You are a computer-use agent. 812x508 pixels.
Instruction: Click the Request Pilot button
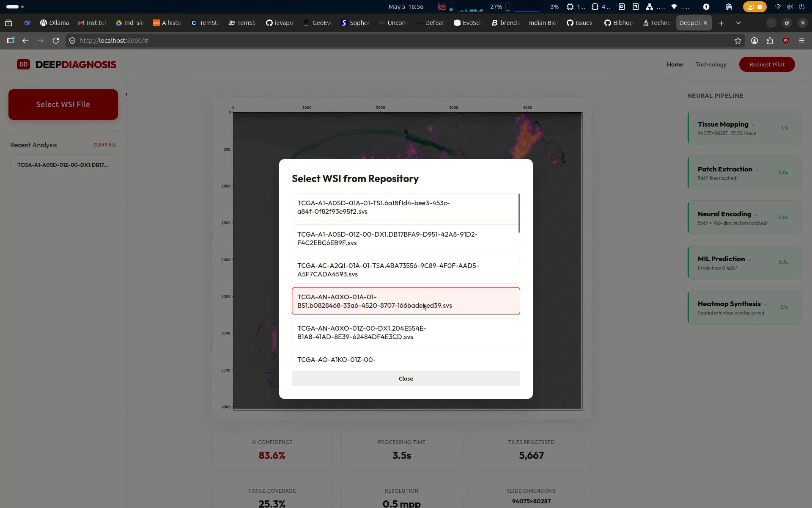click(767, 64)
